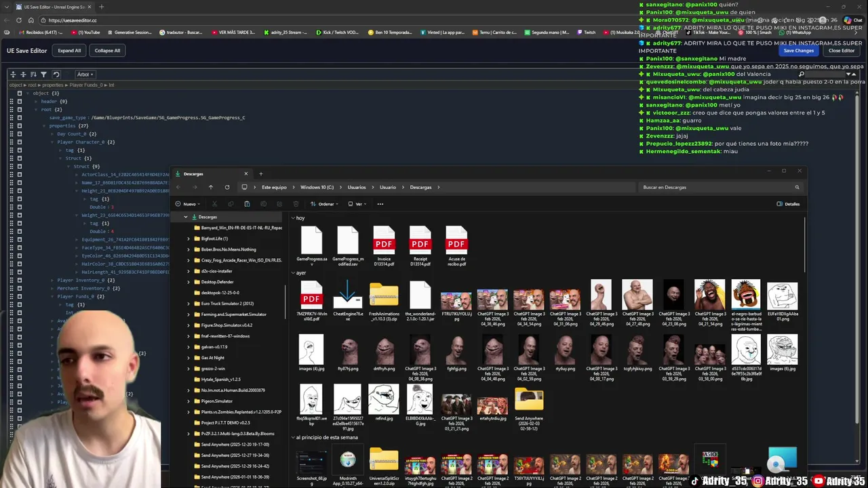Screen dimensions: 868x488
Task: Click search magnifier in Buscar en Descargas
Action: click(797, 187)
